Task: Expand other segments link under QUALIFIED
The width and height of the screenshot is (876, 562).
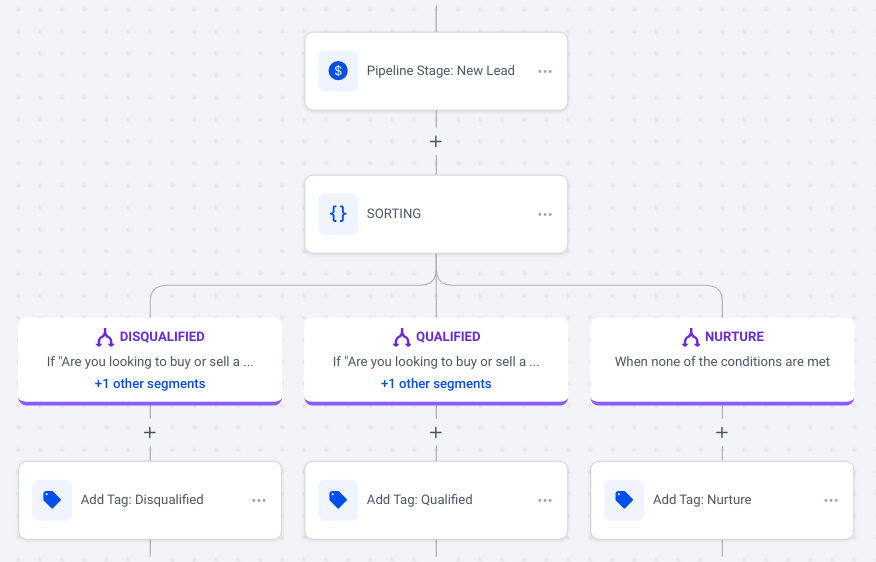Action: (436, 384)
